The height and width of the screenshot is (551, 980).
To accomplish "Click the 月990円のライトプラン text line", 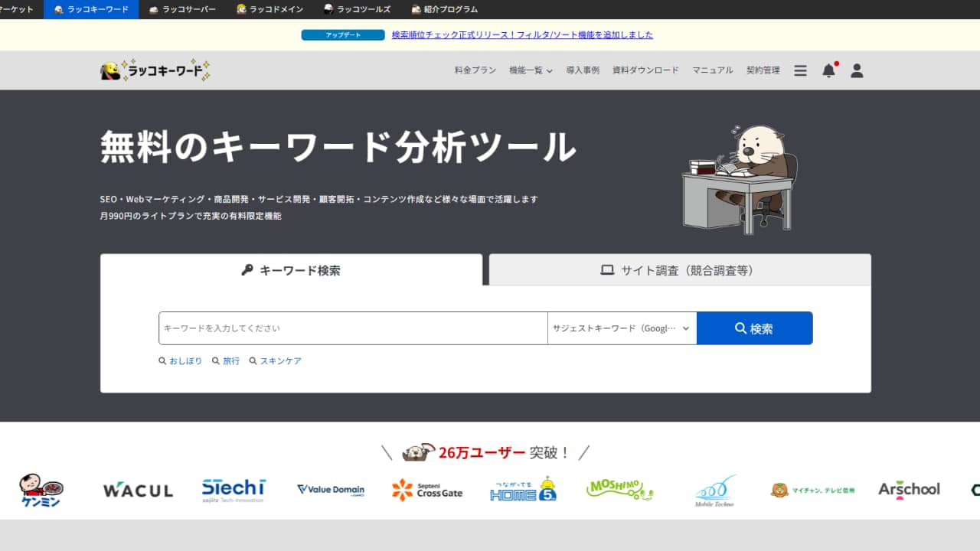I will 191,217.
